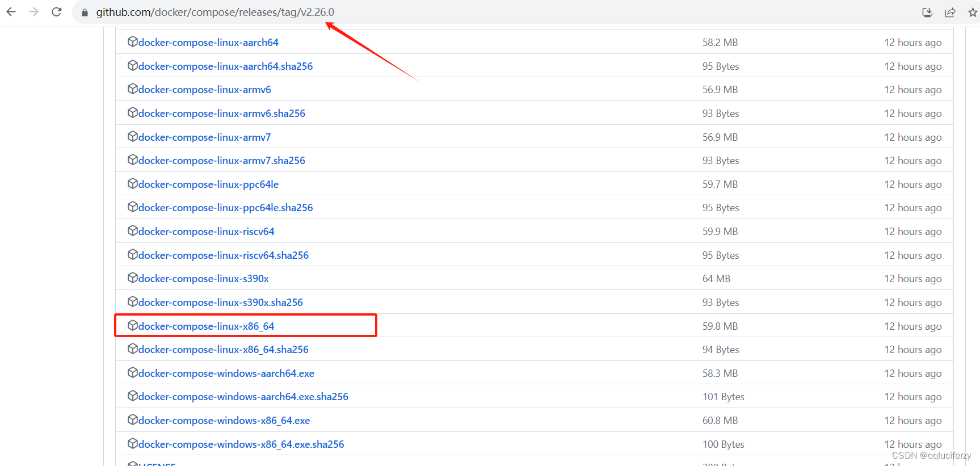The height and width of the screenshot is (466, 980).
Task: Click the package icon beside docker-compose-linux-aarch64
Action: pyautogui.click(x=132, y=41)
